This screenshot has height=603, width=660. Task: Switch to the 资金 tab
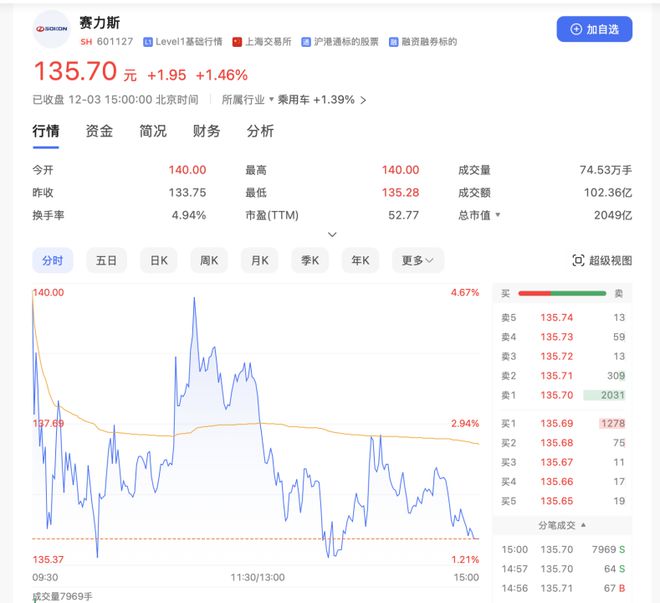tap(99, 131)
